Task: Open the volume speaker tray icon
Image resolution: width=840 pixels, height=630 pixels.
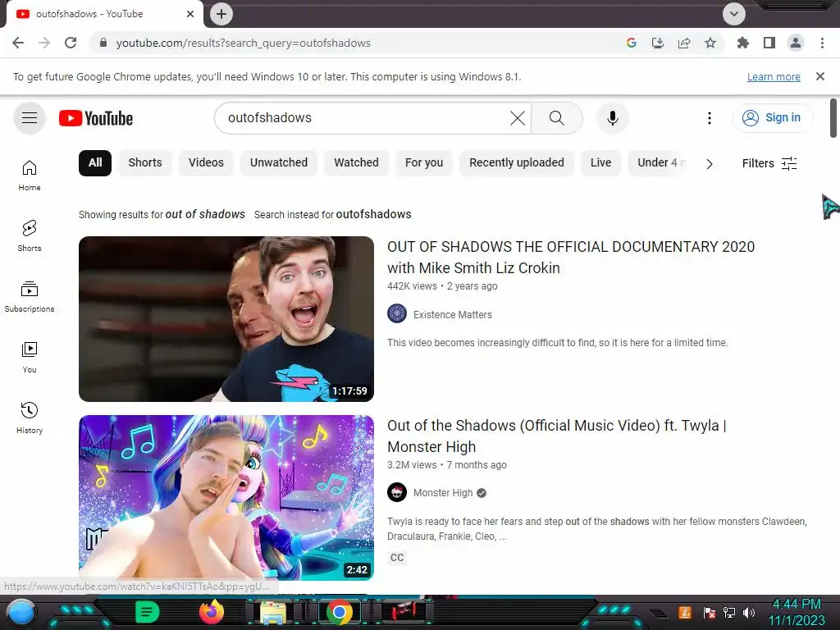Action: coord(749,612)
